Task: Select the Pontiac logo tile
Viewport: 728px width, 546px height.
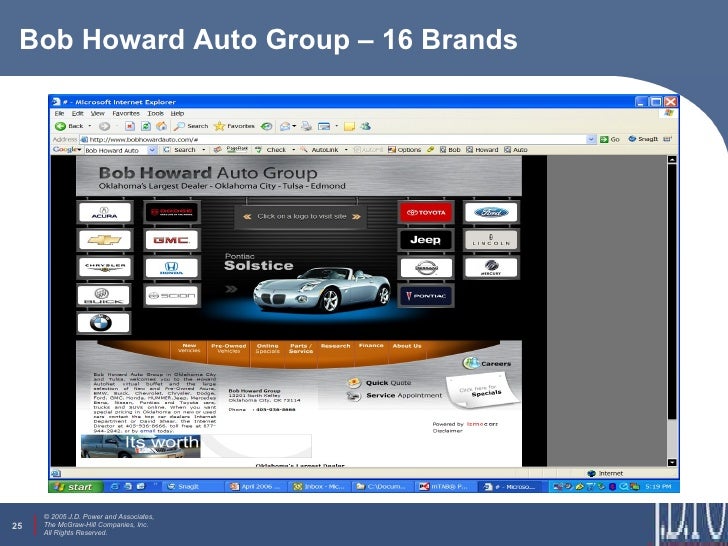Action: click(426, 296)
